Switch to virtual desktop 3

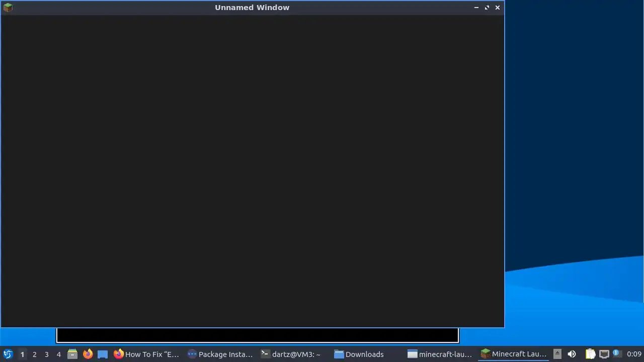(46, 354)
